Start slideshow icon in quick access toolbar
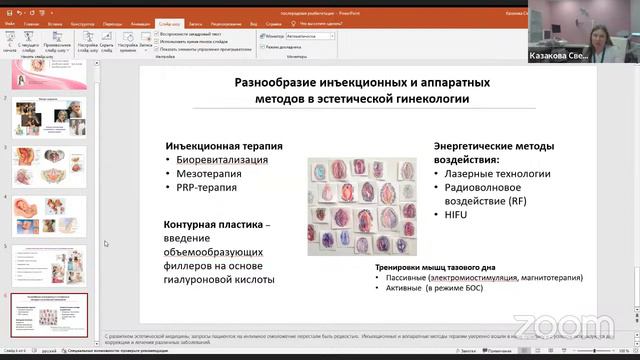Image resolution: width=640 pixels, height=360 pixels. tap(42, 13)
